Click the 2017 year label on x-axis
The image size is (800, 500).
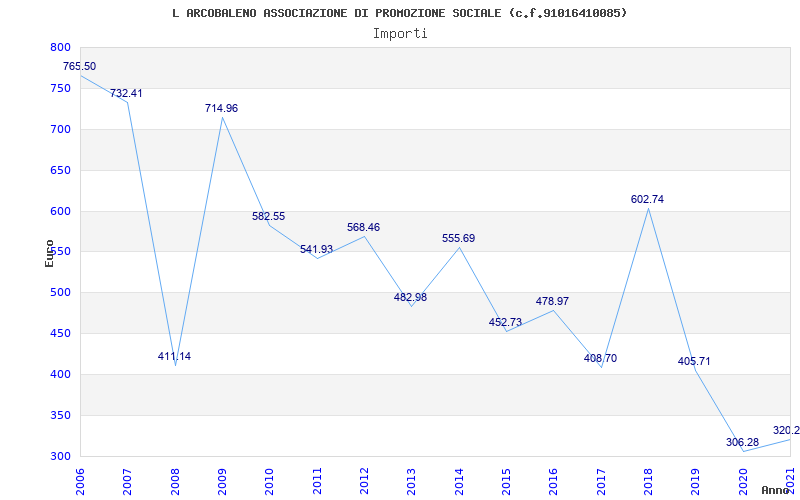(x=601, y=482)
